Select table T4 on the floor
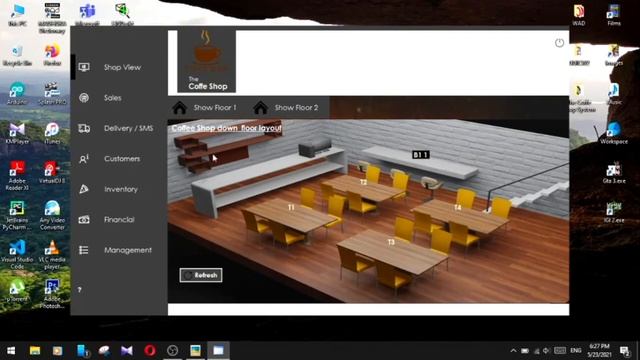Viewport: 640px width, 360px height. 458,208
